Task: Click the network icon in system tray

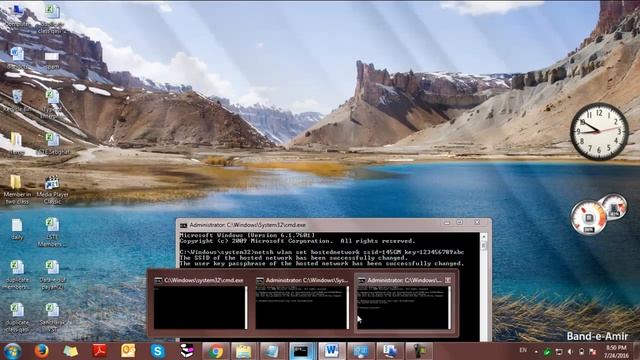Action: click(559, 351)
